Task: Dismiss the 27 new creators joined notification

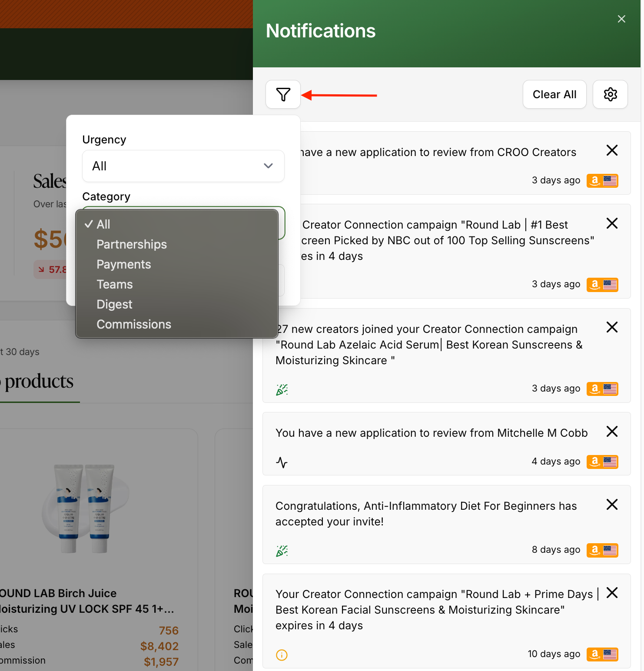Action: (612, 327)
